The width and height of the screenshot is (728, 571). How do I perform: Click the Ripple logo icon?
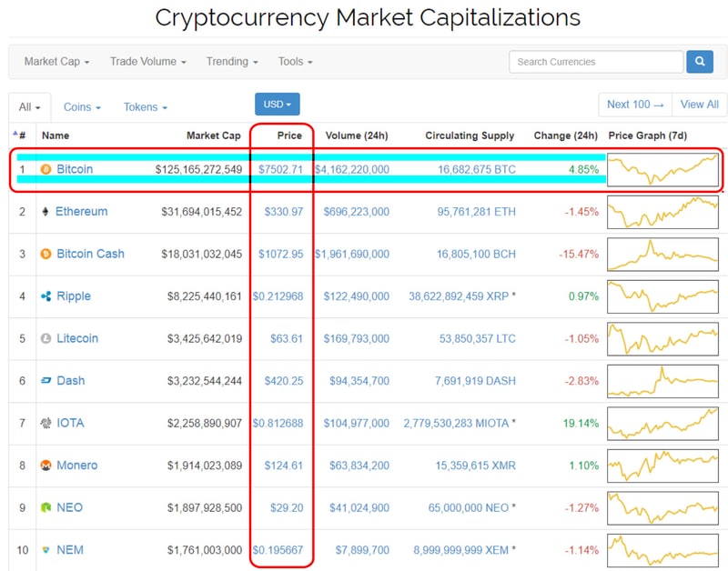45,296
